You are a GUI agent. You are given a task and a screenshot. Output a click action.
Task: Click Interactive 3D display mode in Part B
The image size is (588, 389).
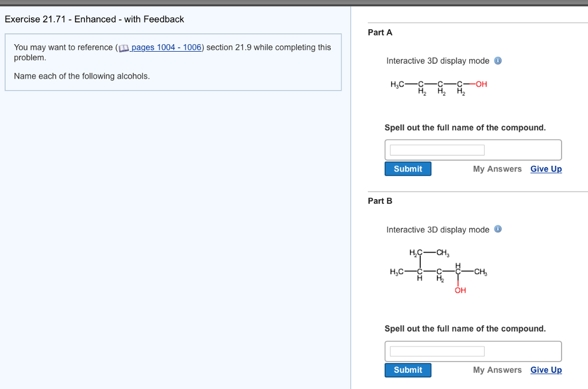point(438,229)
